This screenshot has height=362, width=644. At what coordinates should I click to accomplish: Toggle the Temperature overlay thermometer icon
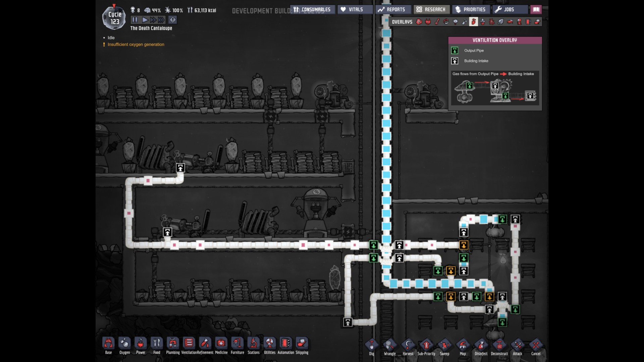coord(437,22)
